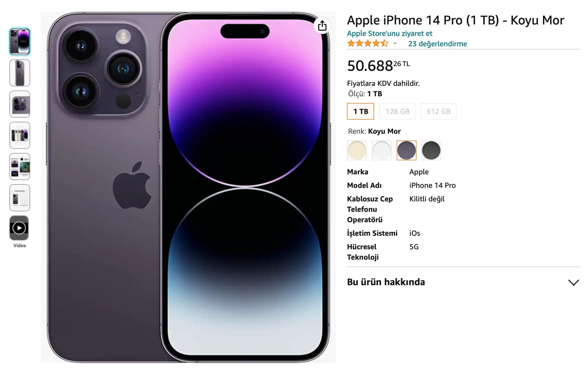View fourth thumbnail showing all color variants

(20, 135)
